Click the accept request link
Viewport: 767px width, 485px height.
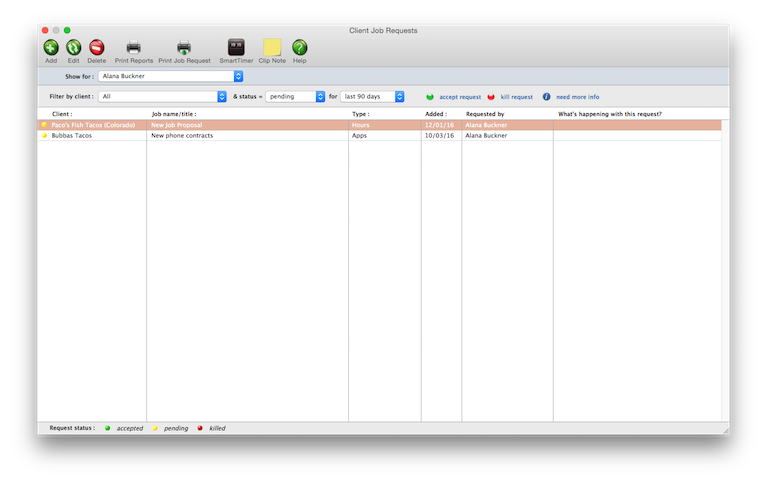pos(460,97)
